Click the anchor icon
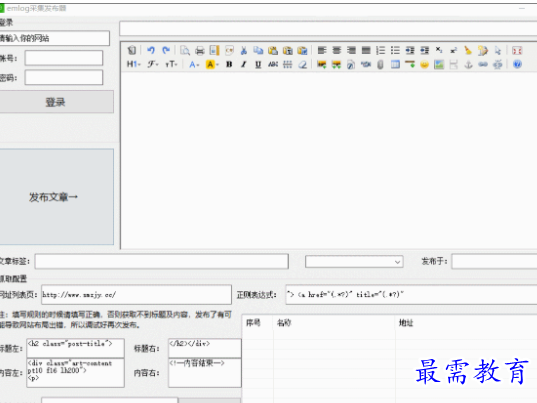Image resolution: width=537 pixels, height=403 pixels. click(x=468, y=64)
